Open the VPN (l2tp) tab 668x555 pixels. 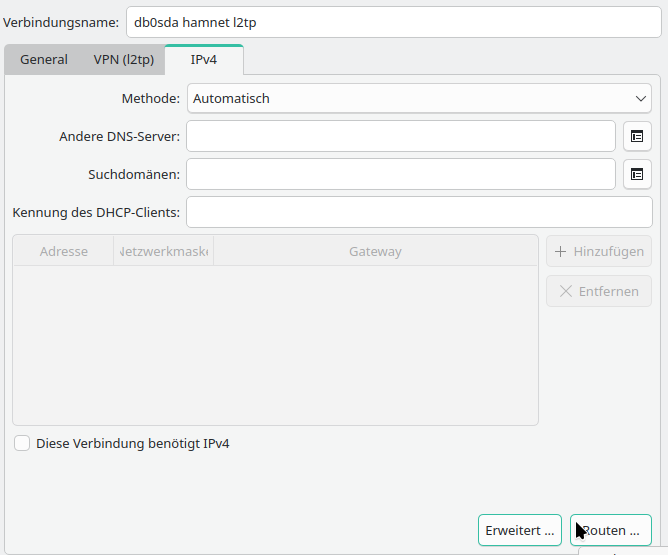(124, 60)
